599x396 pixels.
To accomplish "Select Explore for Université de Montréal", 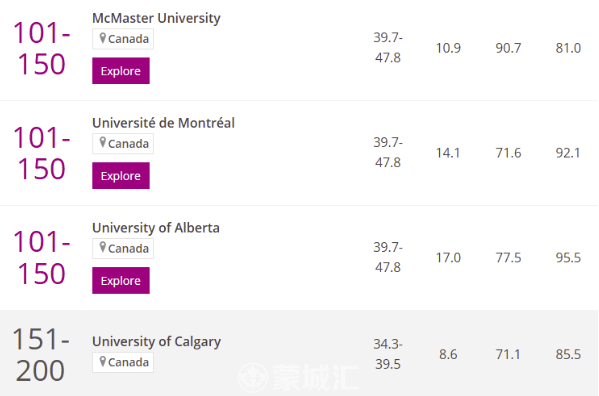I will click(121, 176).
